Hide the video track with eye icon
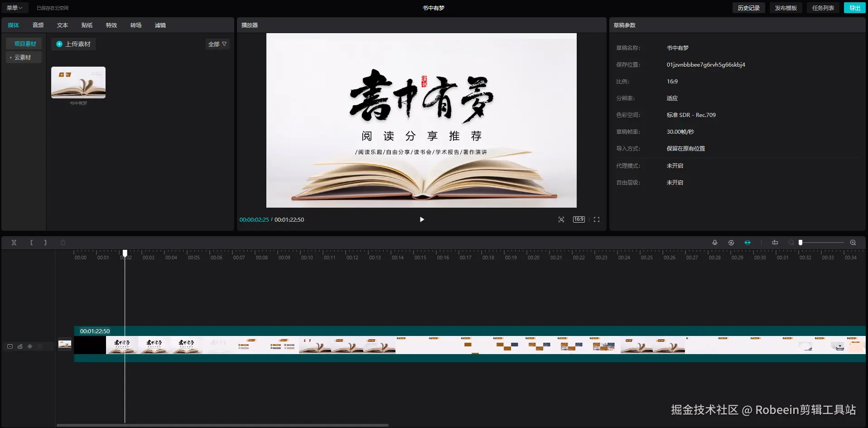 30,346
